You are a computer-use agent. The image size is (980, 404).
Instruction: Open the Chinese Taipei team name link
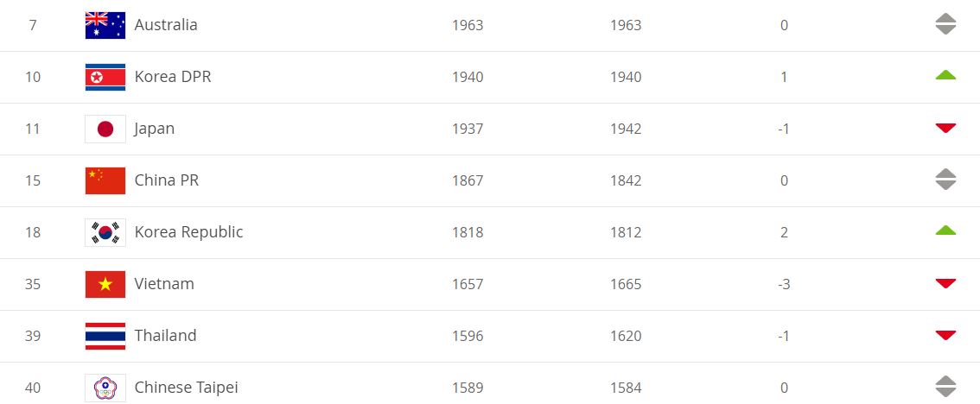187,388
